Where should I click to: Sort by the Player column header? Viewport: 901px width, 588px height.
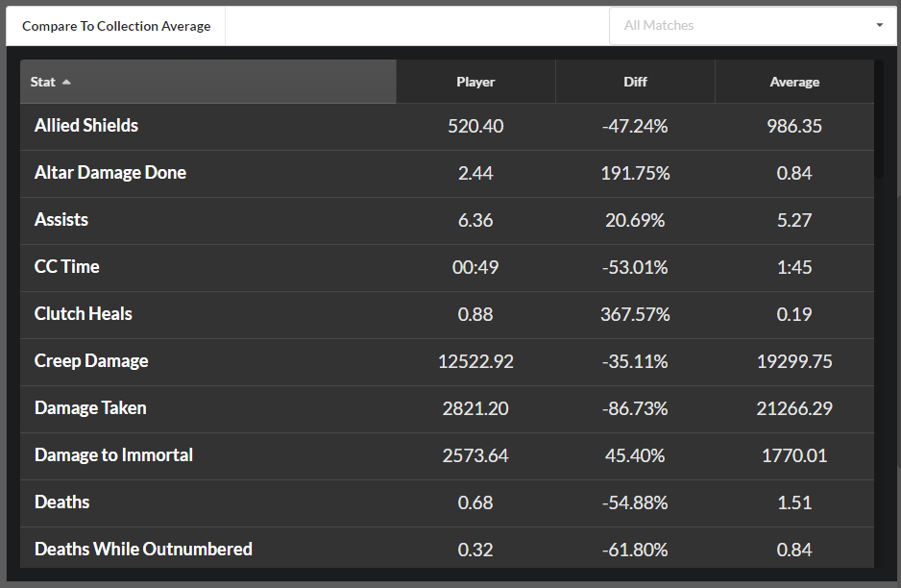475,82
